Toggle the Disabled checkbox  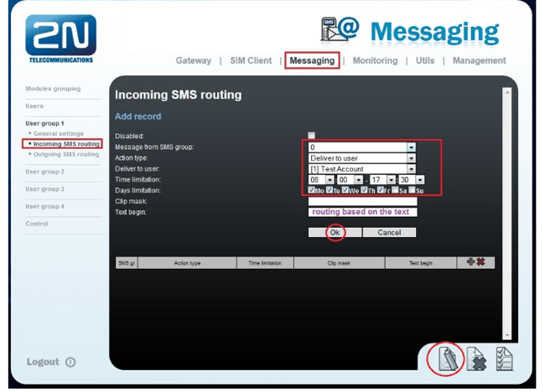311,136
